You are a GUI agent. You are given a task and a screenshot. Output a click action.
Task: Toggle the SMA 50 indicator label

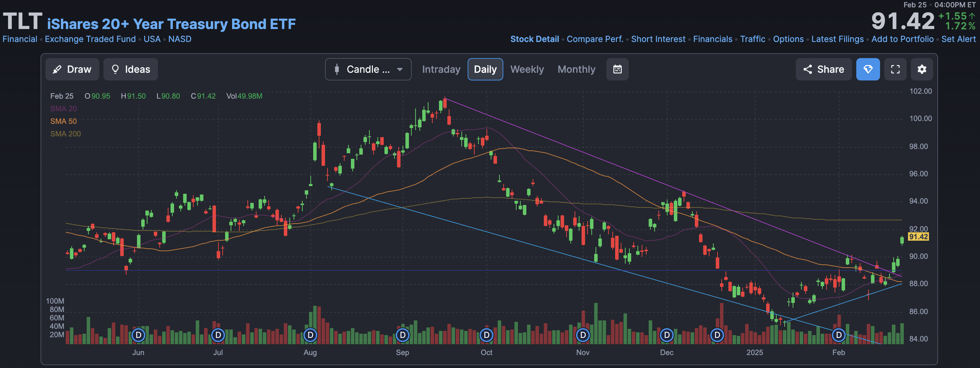click(63, 121)
